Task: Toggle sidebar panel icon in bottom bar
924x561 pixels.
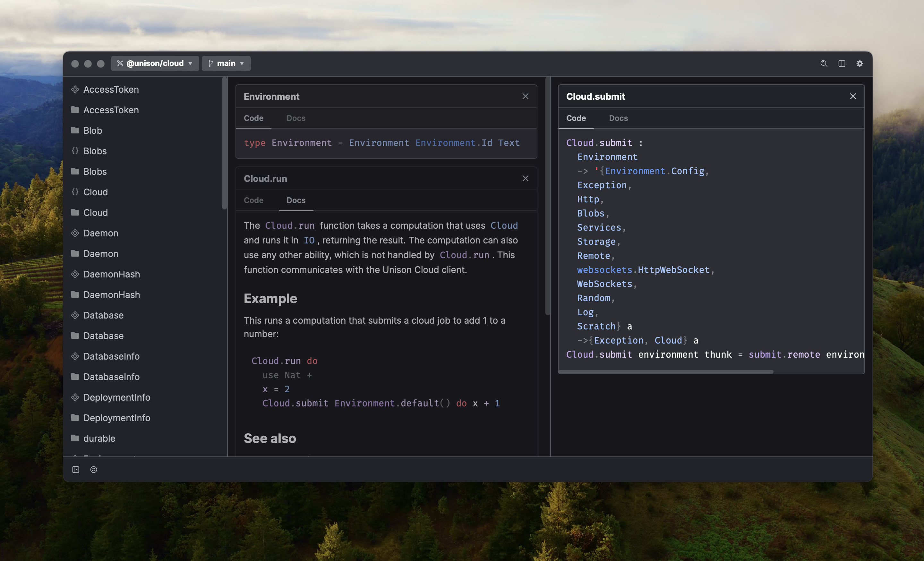Action: [x=76, y=470]
